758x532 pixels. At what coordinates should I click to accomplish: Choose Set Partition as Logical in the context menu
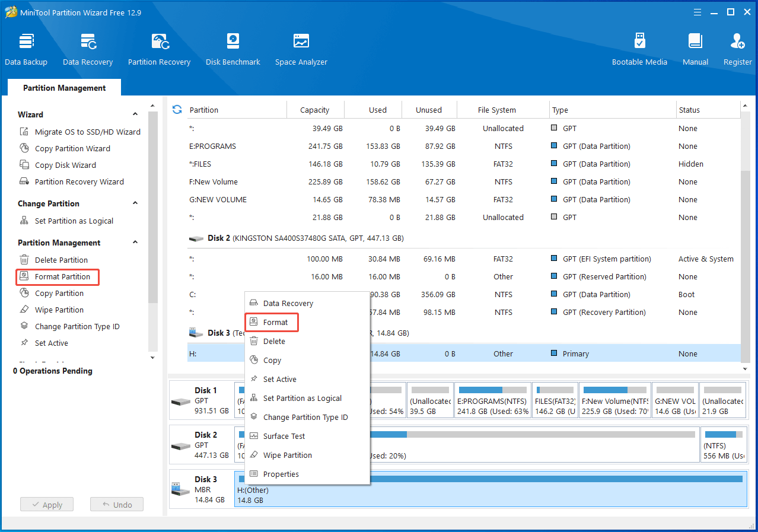coord(307,398)
